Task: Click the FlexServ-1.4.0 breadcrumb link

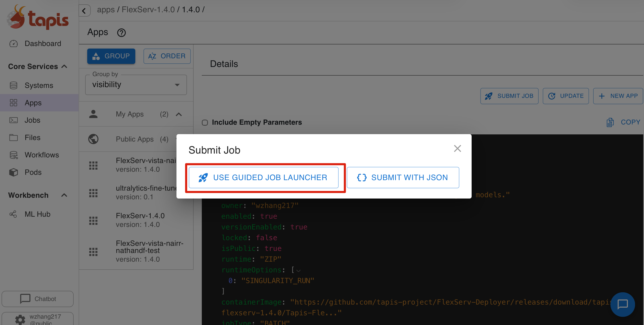Action: click(x=148, y=10)
